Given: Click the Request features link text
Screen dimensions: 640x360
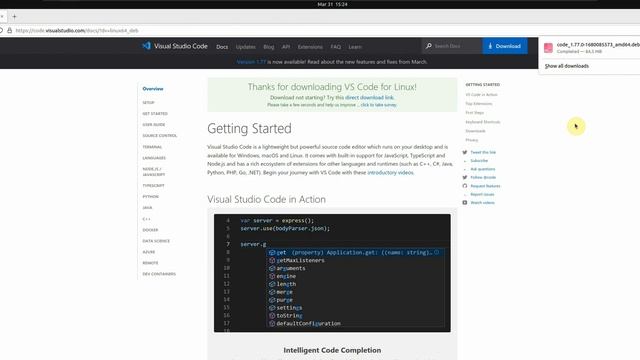Looking at the screenshot, I should tap(485, 186).
